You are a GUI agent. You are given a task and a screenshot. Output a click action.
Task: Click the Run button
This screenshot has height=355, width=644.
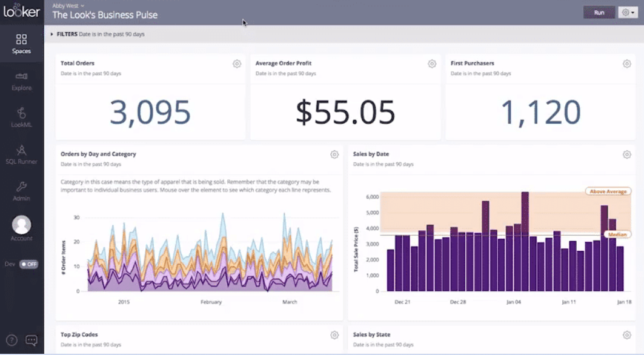(599, 12)
